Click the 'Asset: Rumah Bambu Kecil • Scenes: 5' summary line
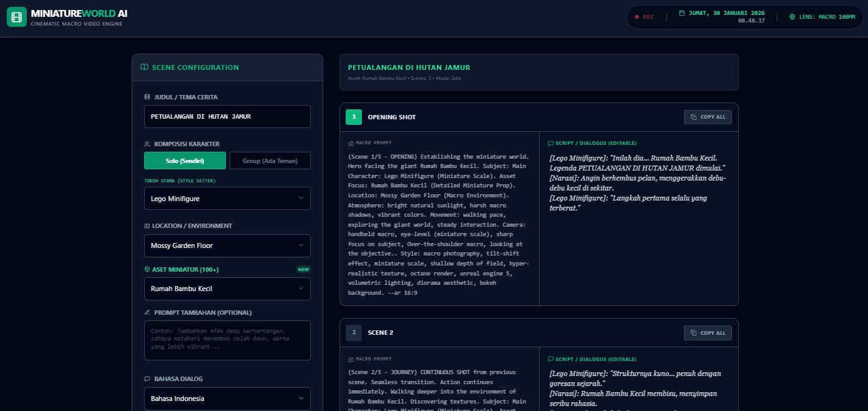This screenshot has width=868, height=411. (x=404, y=78)
